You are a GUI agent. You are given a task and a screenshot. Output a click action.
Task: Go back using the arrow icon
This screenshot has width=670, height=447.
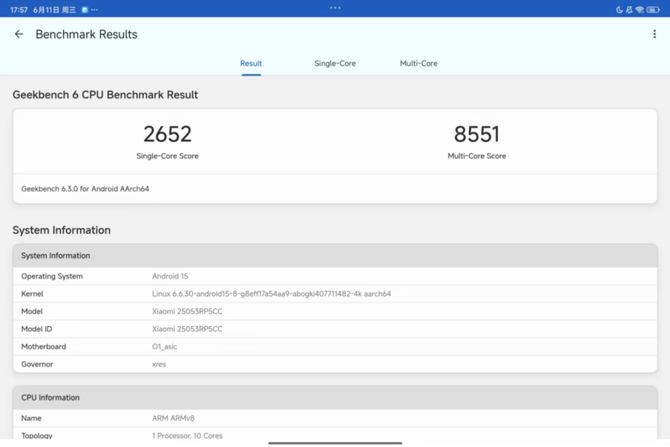tap(19, 34)
